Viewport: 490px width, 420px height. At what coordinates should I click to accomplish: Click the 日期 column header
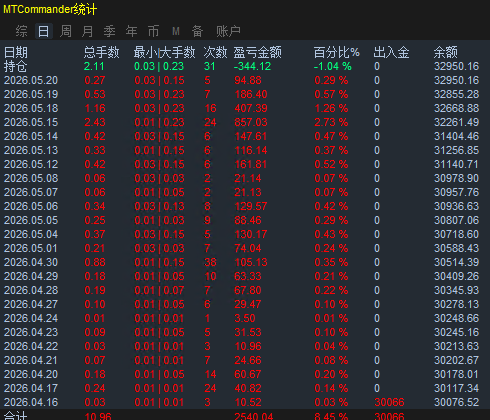point(16,52)
